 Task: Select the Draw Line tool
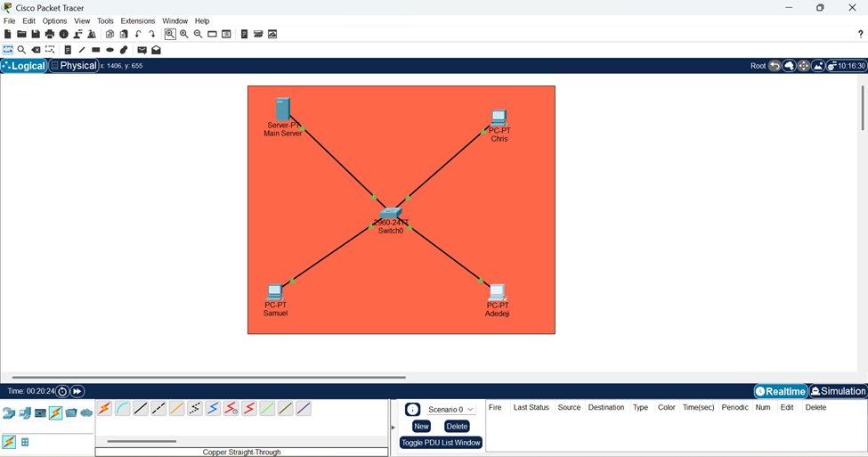pyautogui.click(x=81, y=50)
